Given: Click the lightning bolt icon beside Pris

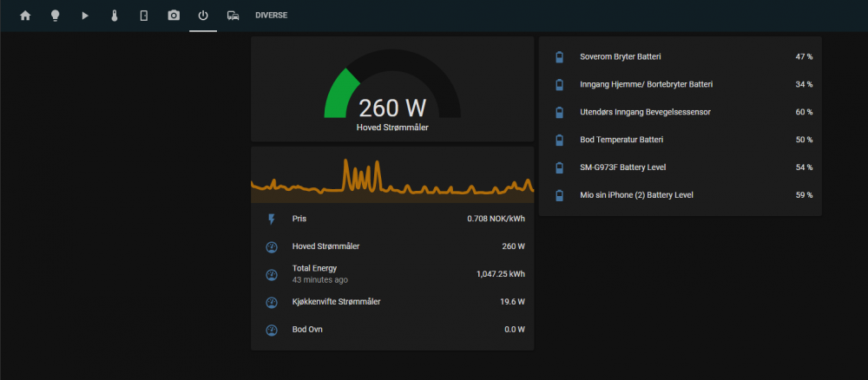Looking at the screenshot, I should [x=271, y=219].
